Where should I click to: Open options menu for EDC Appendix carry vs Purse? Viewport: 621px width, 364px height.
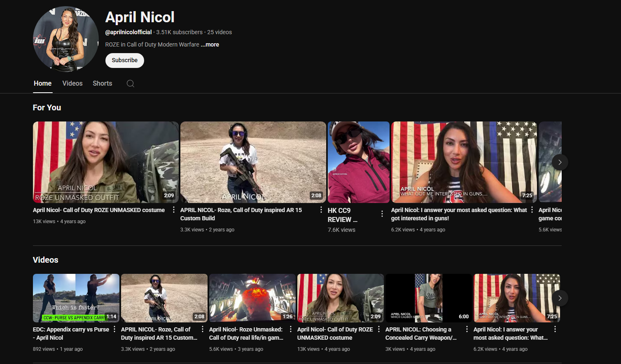pyautogui.click(x=114, y=329)
